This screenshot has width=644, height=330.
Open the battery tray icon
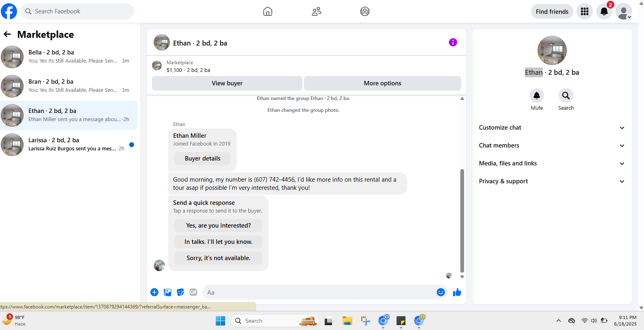coord(604,321)
